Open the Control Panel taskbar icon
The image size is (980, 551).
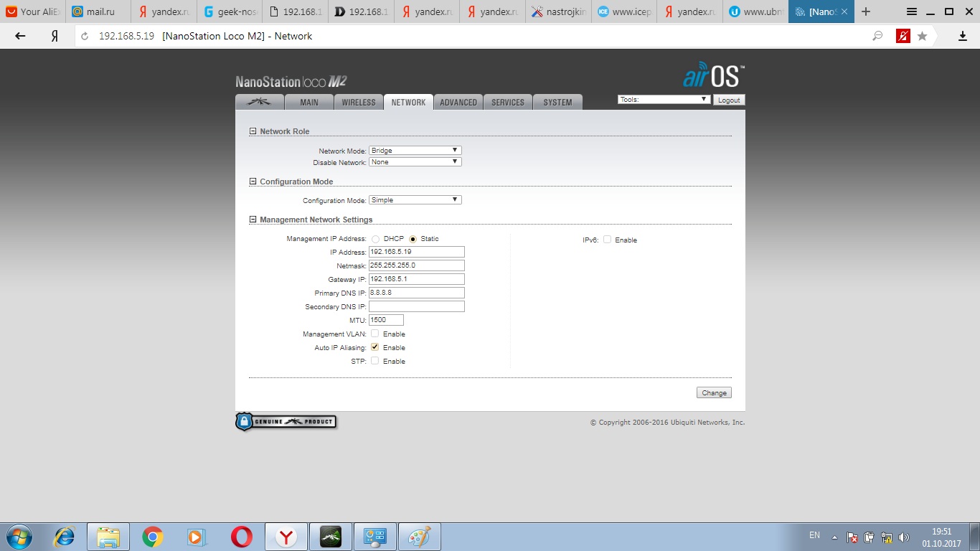tap(375, 537)
